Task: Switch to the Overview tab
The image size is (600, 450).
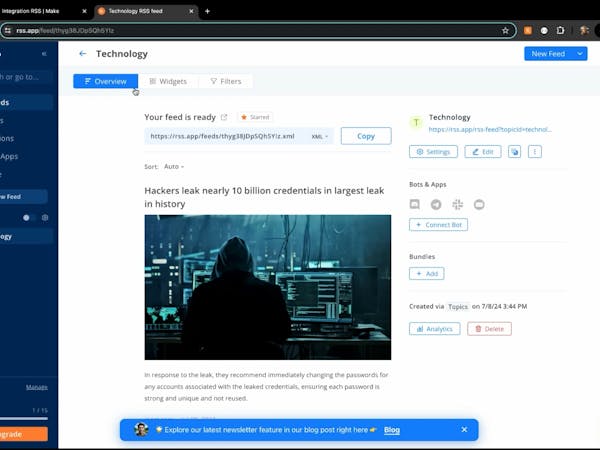Action: (x=106, y=81)
